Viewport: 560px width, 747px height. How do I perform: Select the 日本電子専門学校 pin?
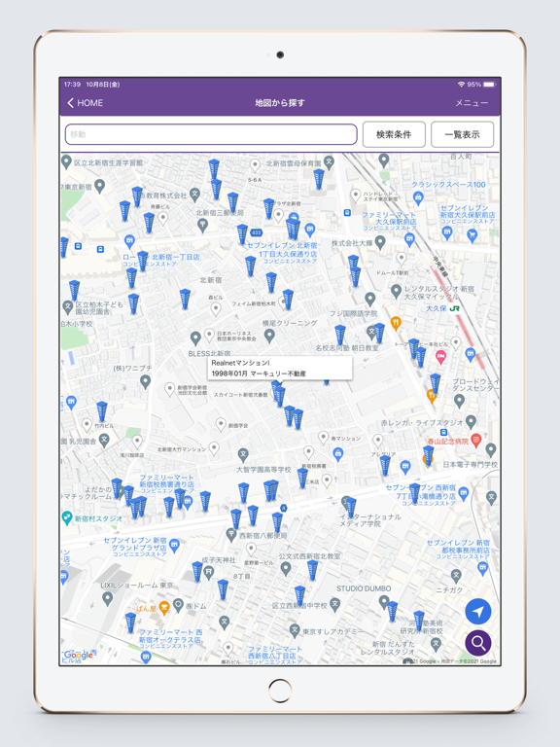(x=491, y=449)
